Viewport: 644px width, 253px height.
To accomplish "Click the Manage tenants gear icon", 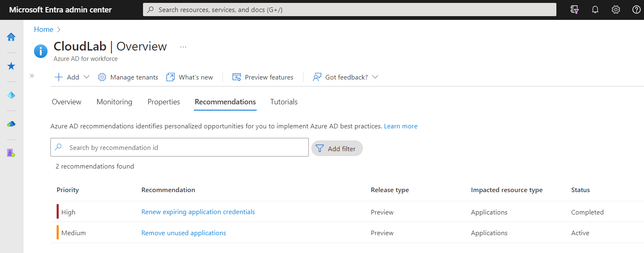I will (102, 77).
